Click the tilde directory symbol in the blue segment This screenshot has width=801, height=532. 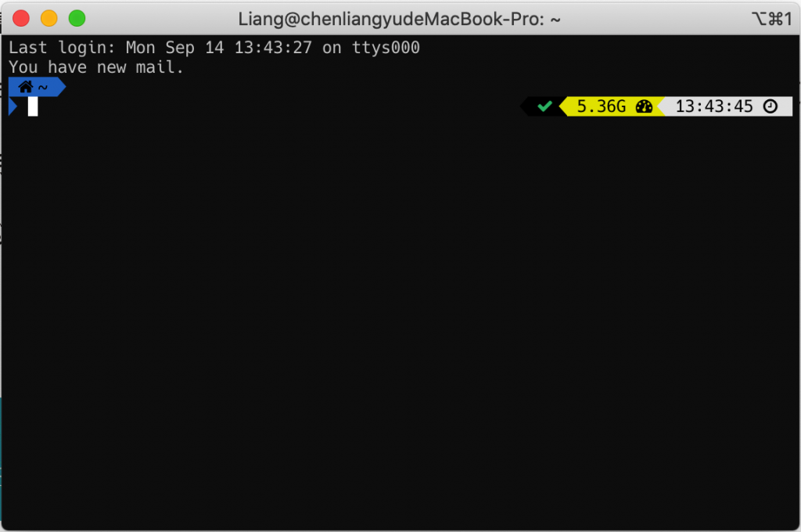43,88
